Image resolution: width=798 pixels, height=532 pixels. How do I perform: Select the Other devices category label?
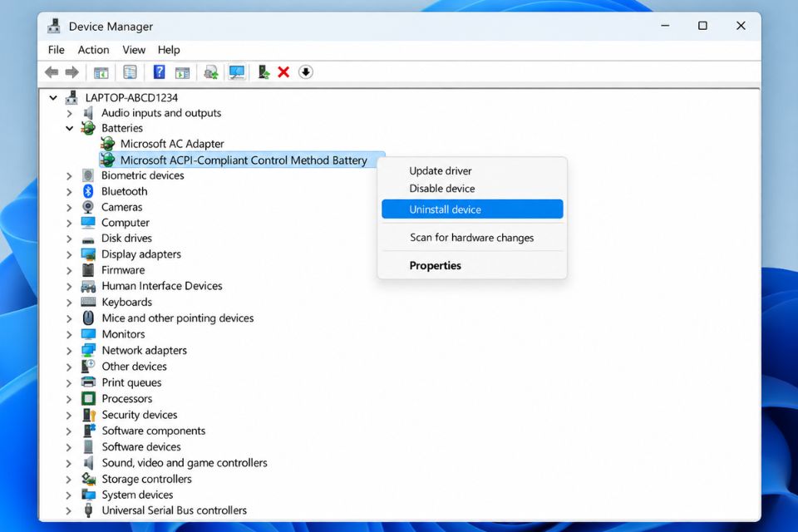point(134,366)
